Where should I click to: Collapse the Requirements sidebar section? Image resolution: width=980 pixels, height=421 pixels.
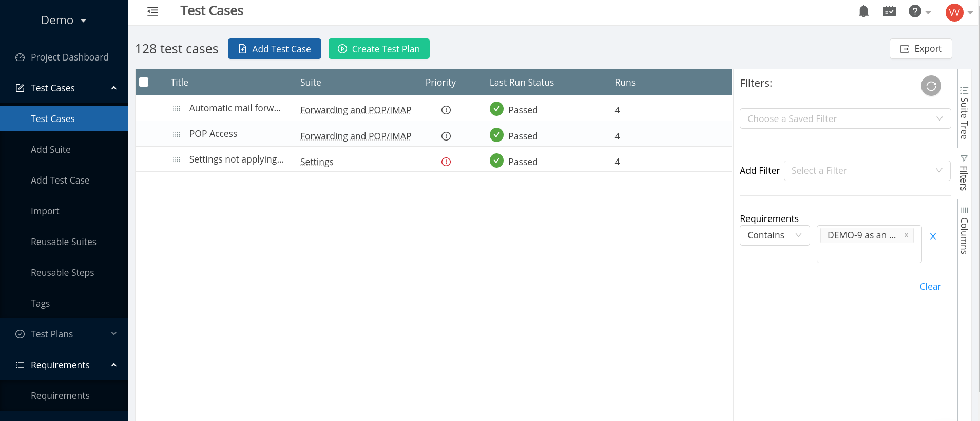(x=114, y=365)
